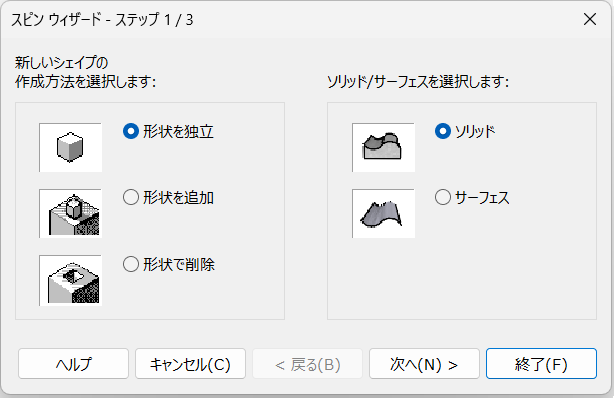The height and width of the screenshot is (398, 614).
Task: Finish the wizard with 終了(F)
Action: (541, 364)
